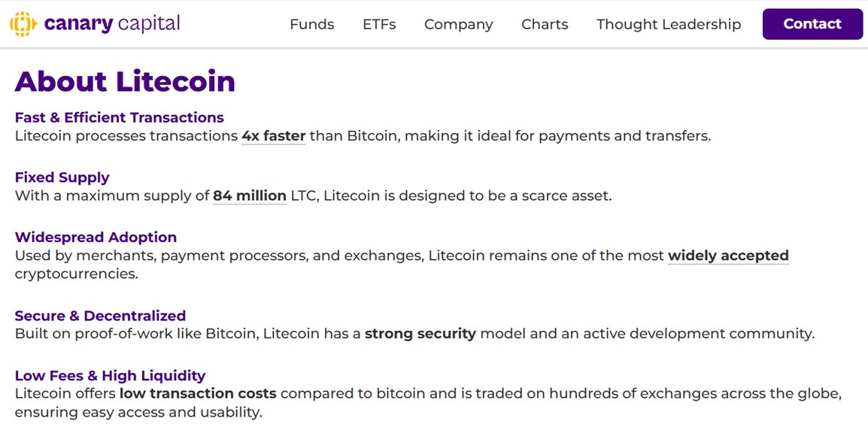Viewport: 868px width, 433px height.
Task: Go to the ETFs navigation item
Action: tap(379, 24)
